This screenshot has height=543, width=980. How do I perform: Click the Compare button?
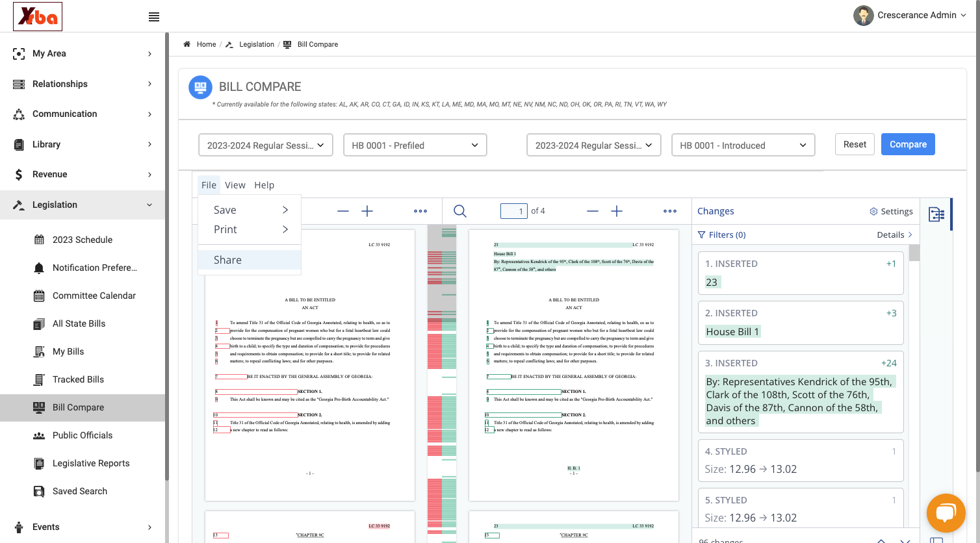tap(908, 144)
